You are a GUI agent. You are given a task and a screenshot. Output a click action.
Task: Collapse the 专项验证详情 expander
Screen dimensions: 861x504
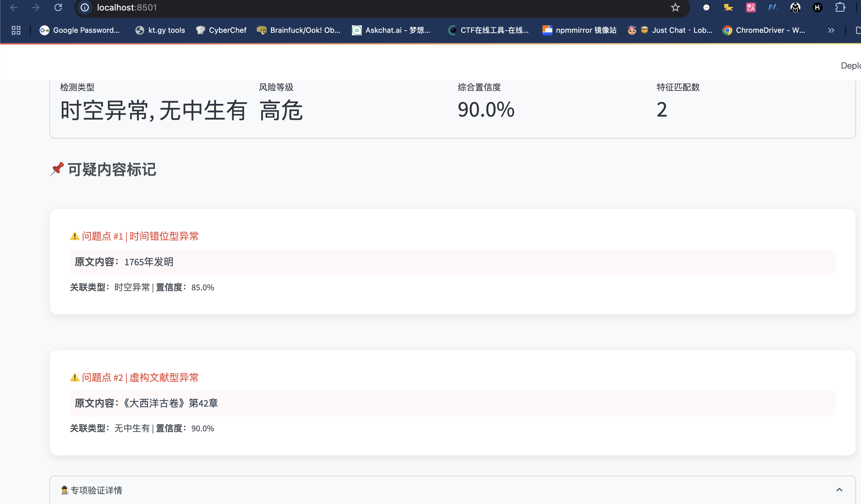coord(96,490)
